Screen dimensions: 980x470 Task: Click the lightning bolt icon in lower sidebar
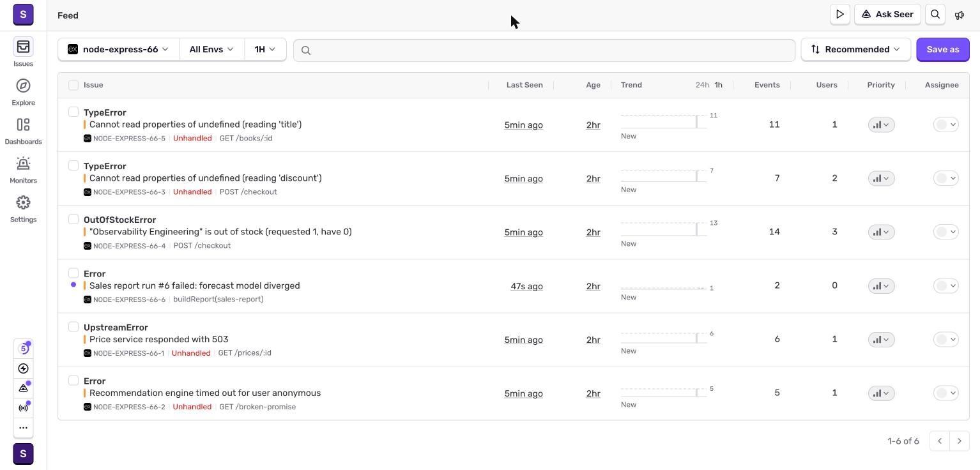(x=23, y=368)
